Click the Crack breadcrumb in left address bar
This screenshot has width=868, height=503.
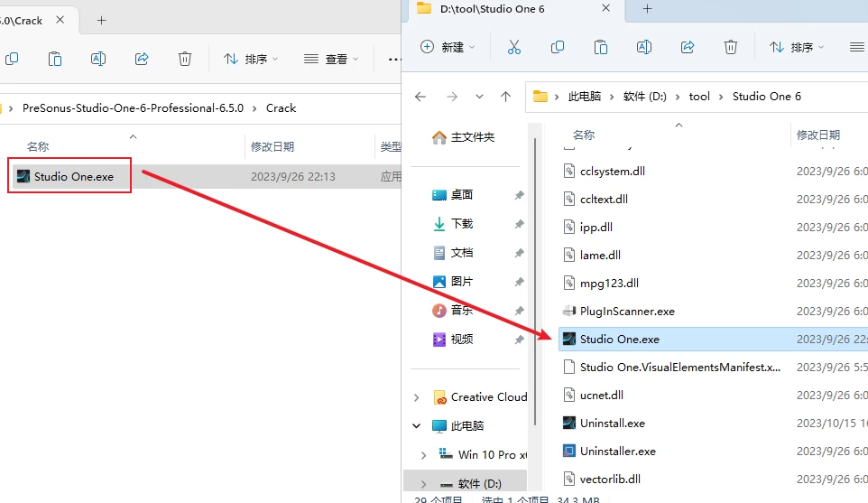(x=281, y=107)
